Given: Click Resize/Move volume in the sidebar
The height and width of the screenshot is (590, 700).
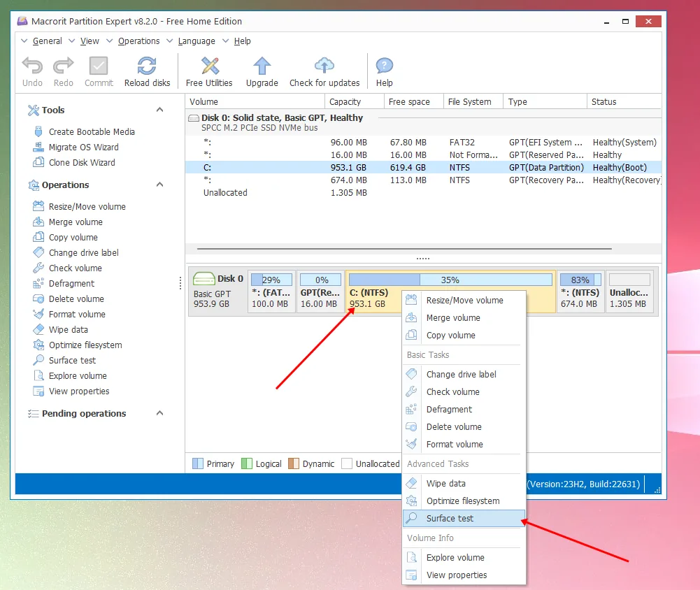Looking at the screenshot, I should click(87, 206).
